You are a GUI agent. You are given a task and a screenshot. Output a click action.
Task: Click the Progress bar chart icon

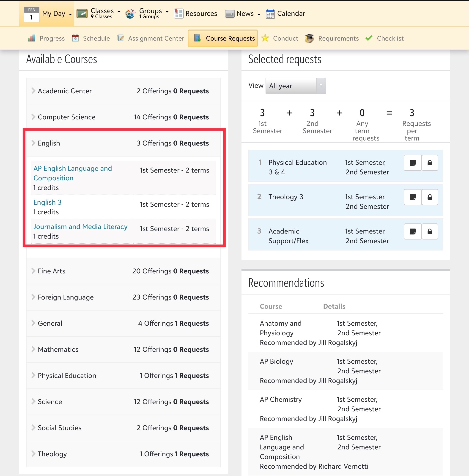click(x=32, y=38)
